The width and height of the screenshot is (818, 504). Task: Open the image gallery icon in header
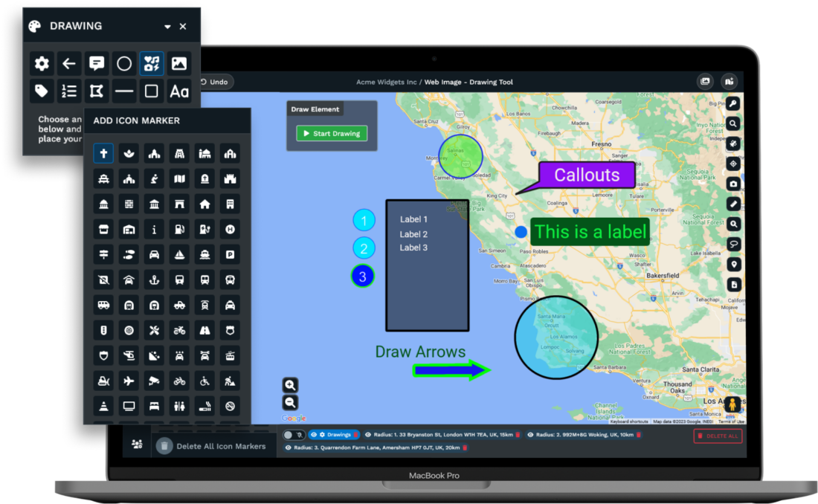pyautogui.click(x=705, y=81)
